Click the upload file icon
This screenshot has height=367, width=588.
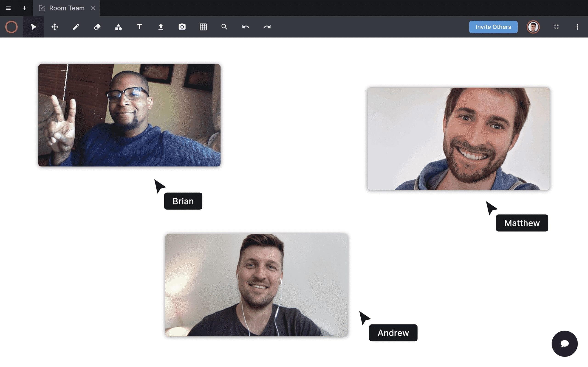pyautogui.click(x=161, y=27)
